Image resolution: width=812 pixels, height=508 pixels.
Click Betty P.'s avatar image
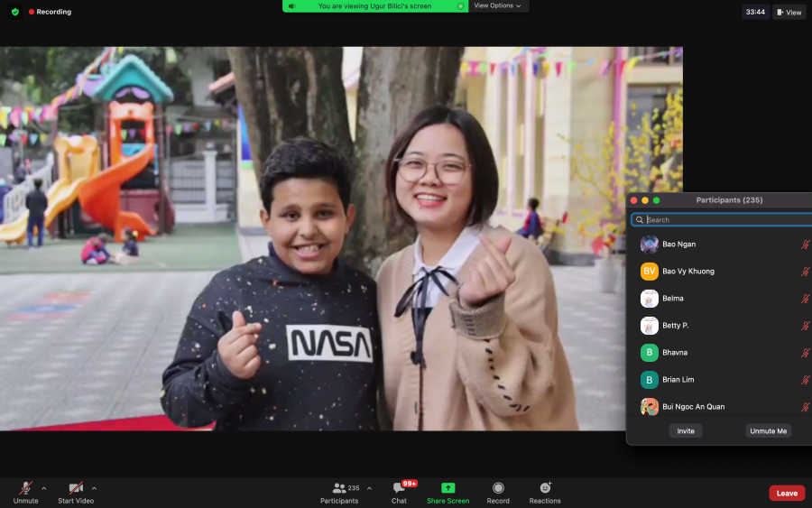click(x=650, y=325)
